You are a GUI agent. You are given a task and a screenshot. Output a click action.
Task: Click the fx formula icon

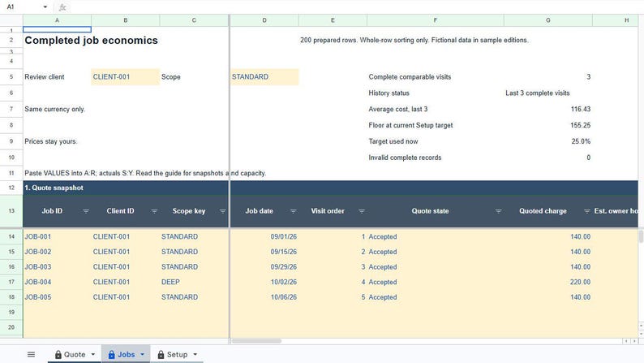pos(62,7)
